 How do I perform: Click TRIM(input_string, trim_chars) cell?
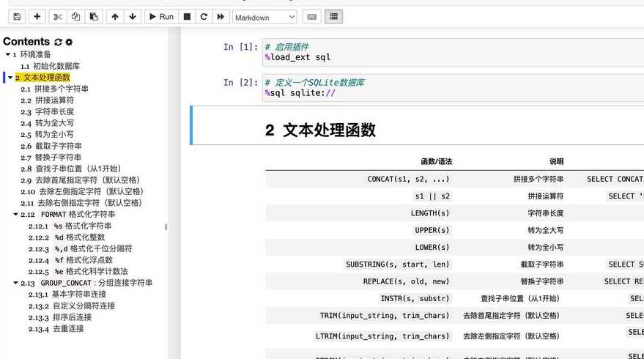point(385,316)
